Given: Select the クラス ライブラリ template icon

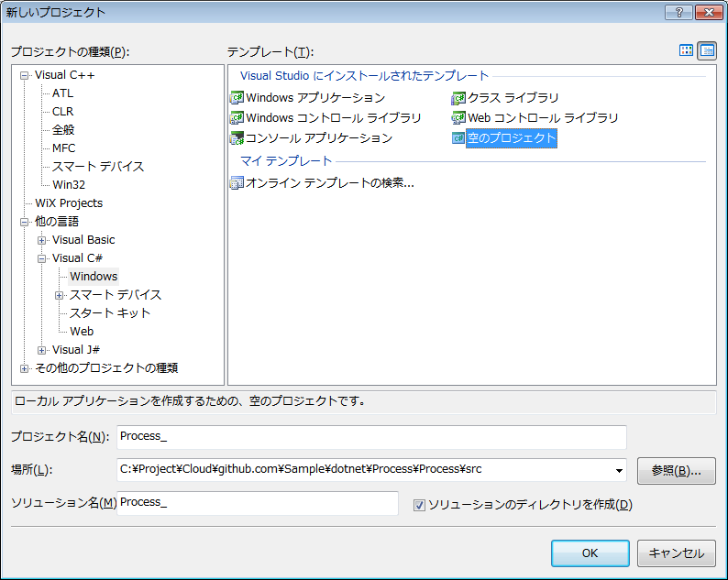Looking at the screenshot, I should (458, 98).
